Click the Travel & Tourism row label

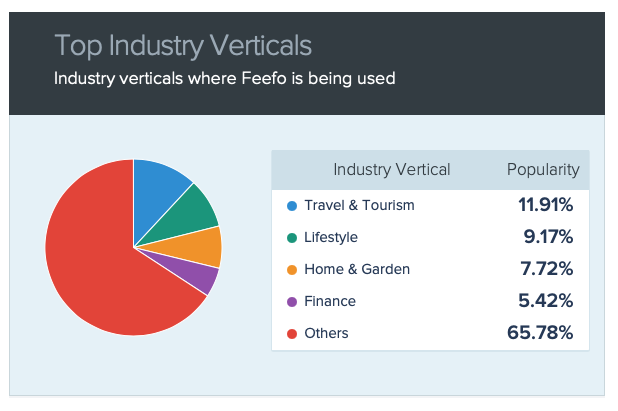[x=359, y=205]
